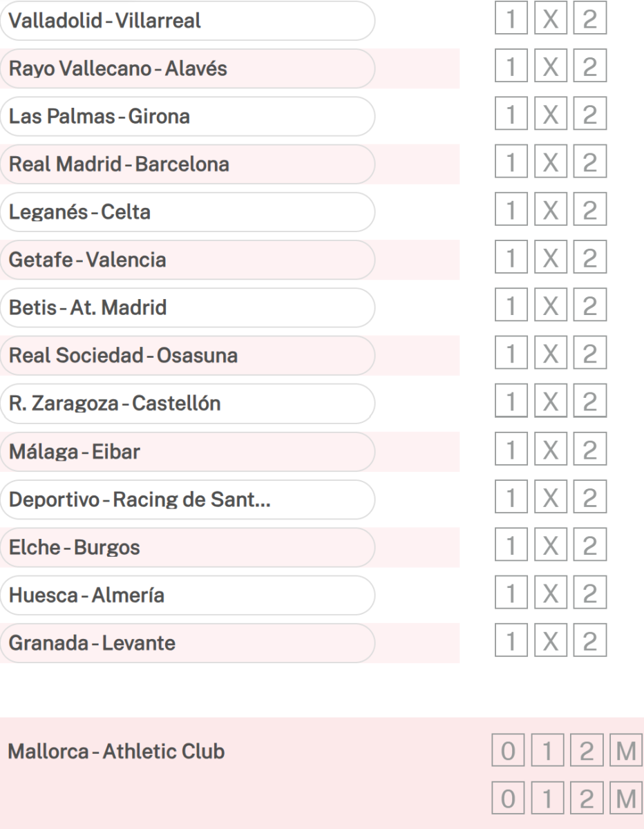
Task: Click the Mallorca - Athletic Club match label
Action: click(116, 752)
